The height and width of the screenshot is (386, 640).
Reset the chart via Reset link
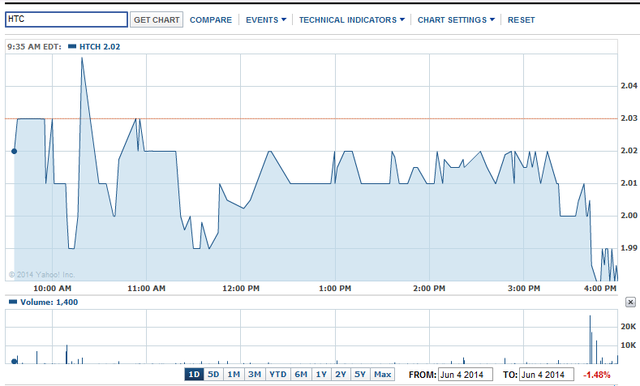521,20
